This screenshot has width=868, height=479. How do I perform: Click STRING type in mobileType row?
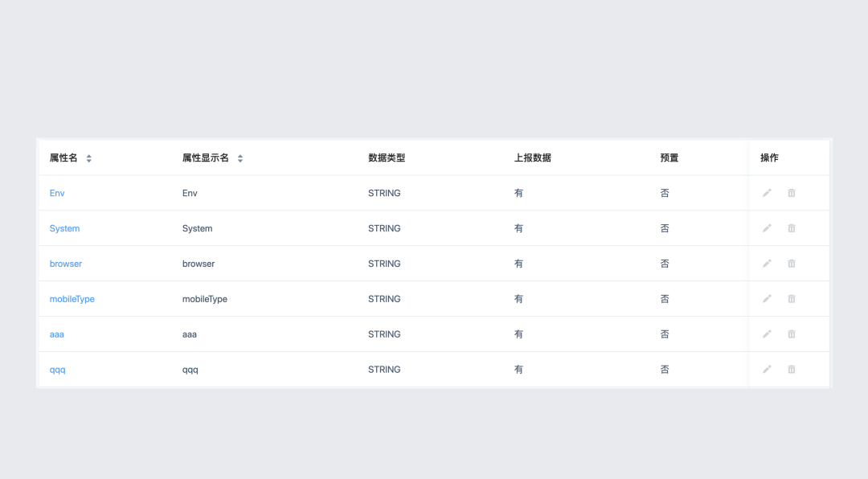(x=384, y=299)
